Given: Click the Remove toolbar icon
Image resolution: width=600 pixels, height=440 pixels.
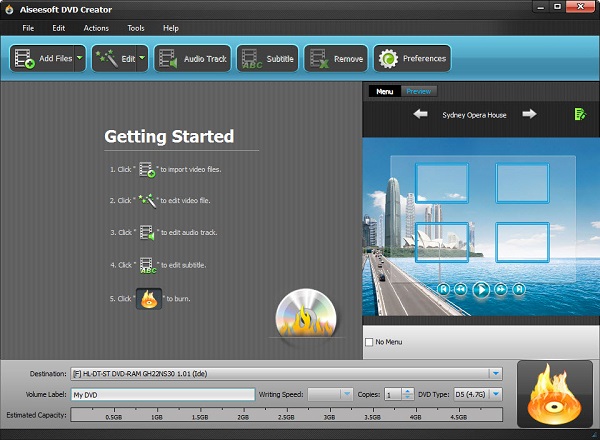Looking at the screenshot, I should (318, 59).
